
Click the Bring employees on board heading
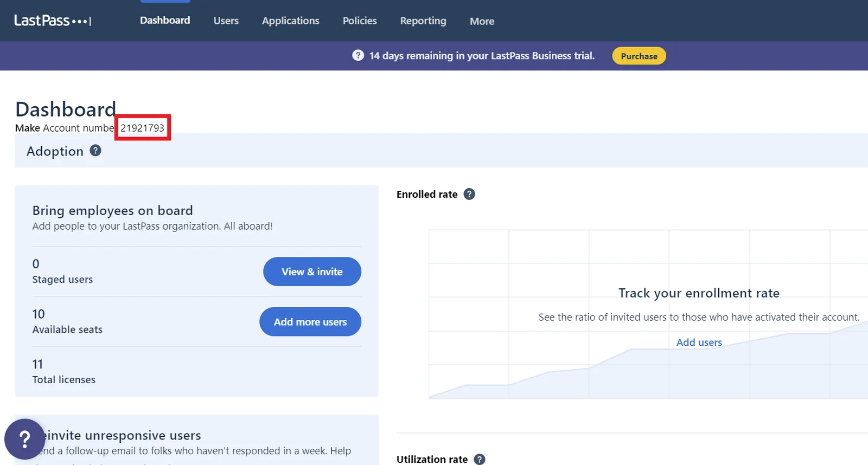click(x=113, y=210)
